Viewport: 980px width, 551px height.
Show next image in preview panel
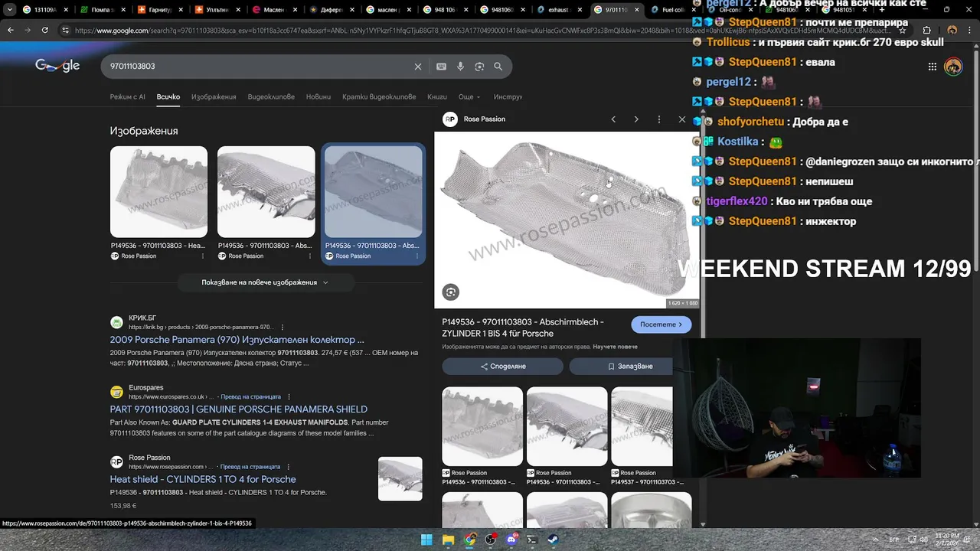[636, 119]
